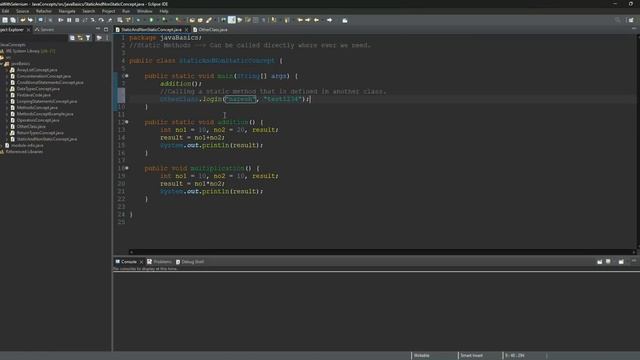Maximize the Project Explorer panel
Screen dimensions: 640x360
pos(106,29)
